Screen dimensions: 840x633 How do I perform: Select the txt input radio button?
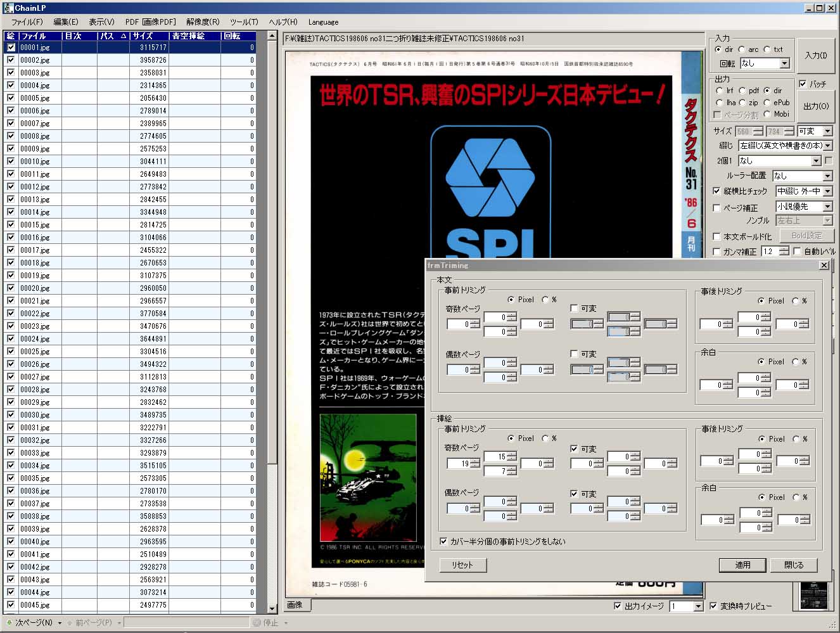tap(767, 49)
